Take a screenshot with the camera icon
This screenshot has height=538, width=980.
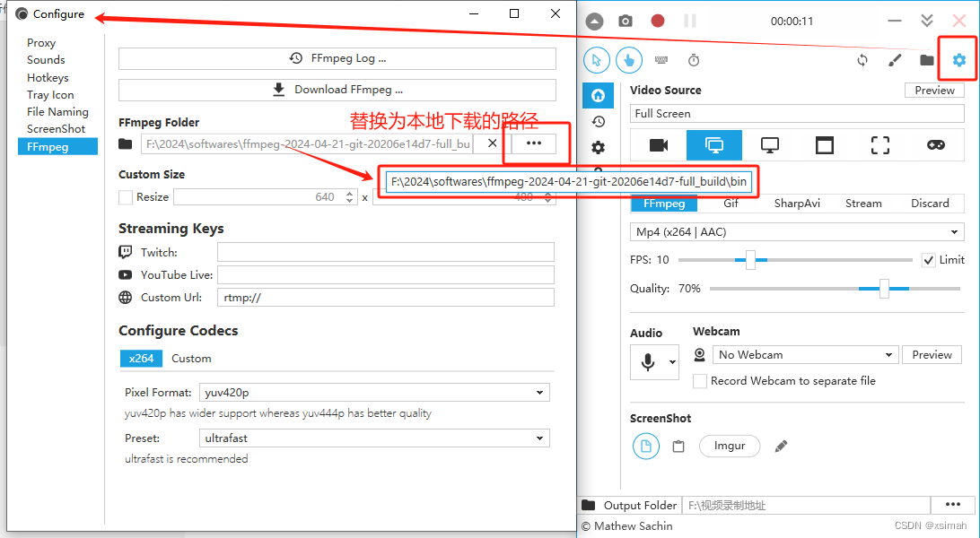point(625,22)
